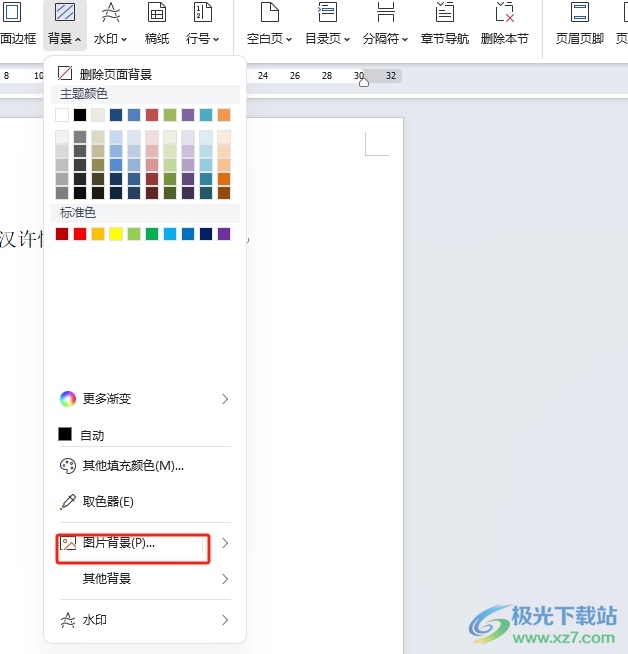This screenshot has height=654, width=628.
Task: Click the palette icon for other fill colors
Action: 68,465
